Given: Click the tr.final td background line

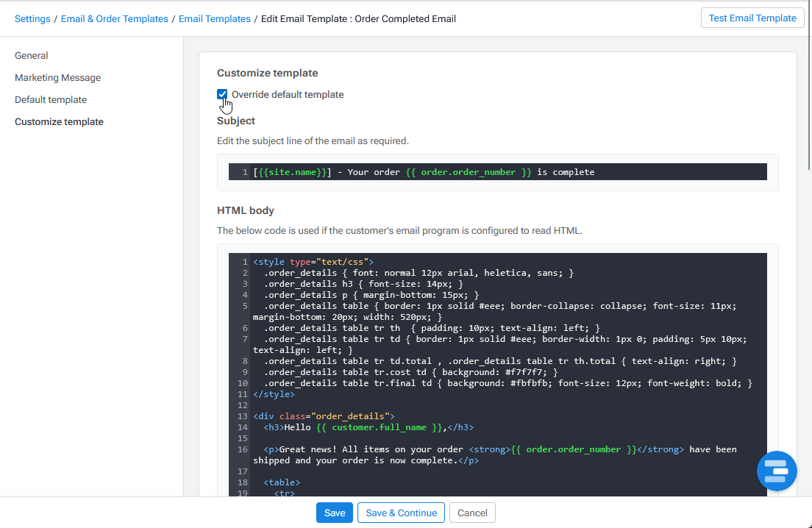Looking at the screenshot, I should (x=508, y=383).
